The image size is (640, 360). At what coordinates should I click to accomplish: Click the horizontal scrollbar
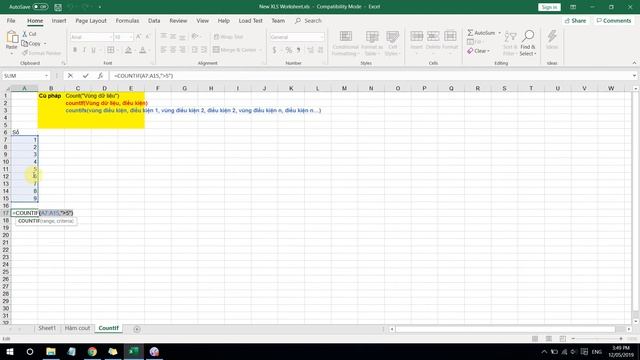505,329
